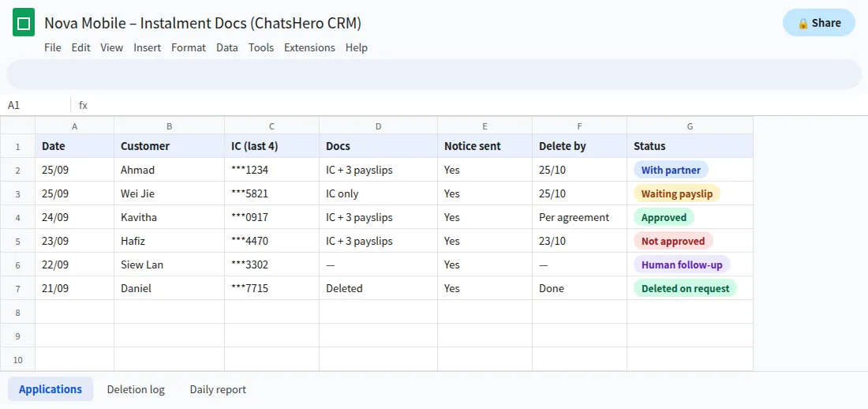Screen dimensions: 868x409
Task: Open the View menu
Action: (x=112, y=47)
